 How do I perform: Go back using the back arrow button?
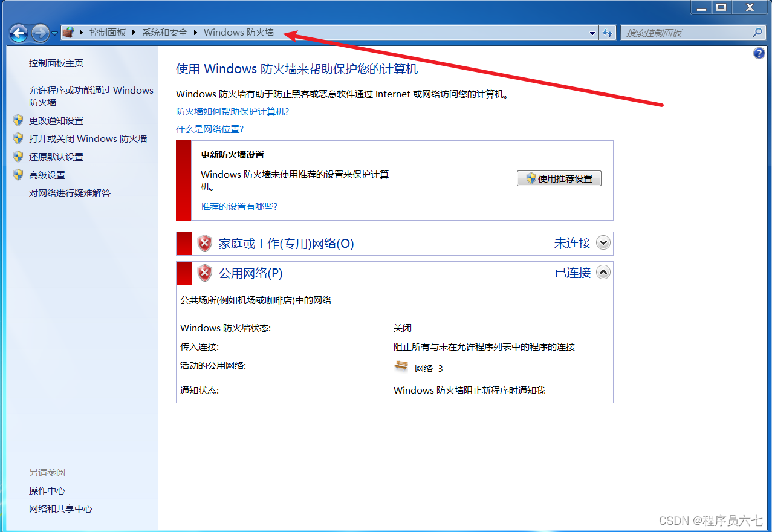pos(19,33)
